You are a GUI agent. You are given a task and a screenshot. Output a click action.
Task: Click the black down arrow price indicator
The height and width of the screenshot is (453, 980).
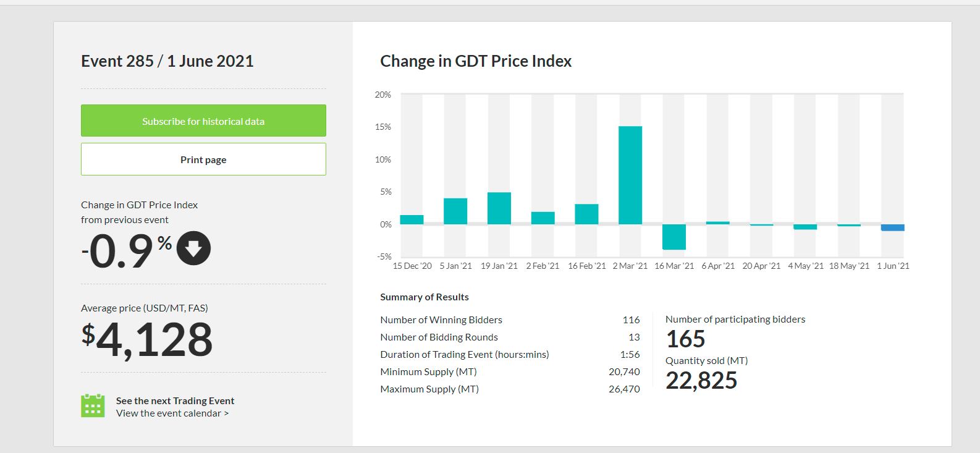click(193, 248)
